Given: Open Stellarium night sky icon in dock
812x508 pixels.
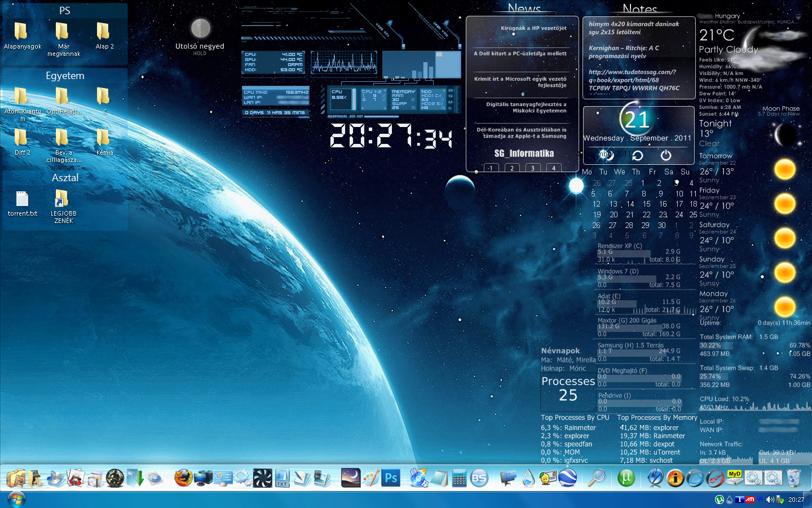Looking at the screenshot, I should coord(351,478).
